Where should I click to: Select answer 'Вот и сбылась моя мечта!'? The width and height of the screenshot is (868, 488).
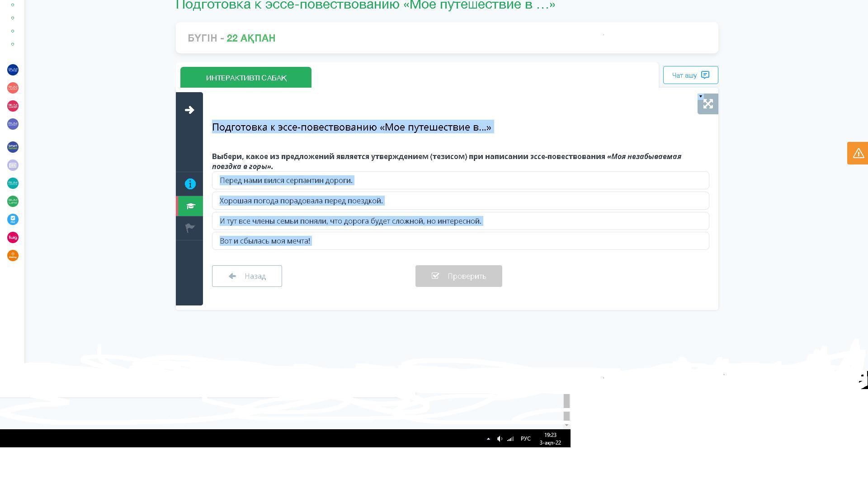coord(460,241)
